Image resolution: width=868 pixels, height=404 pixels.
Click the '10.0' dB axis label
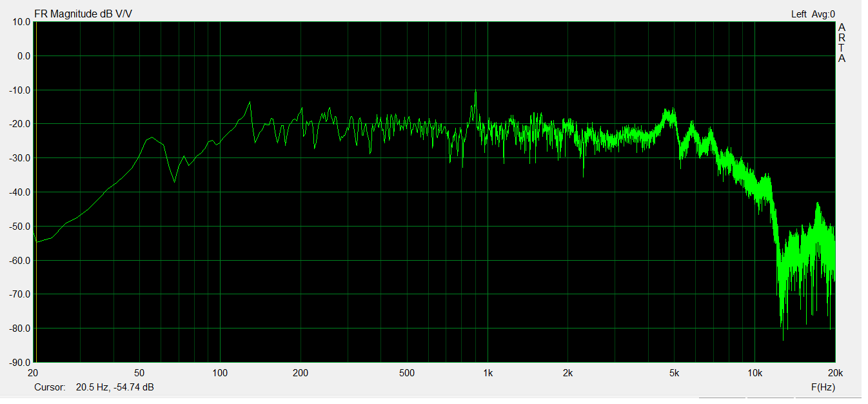click(x=21, y=22)
